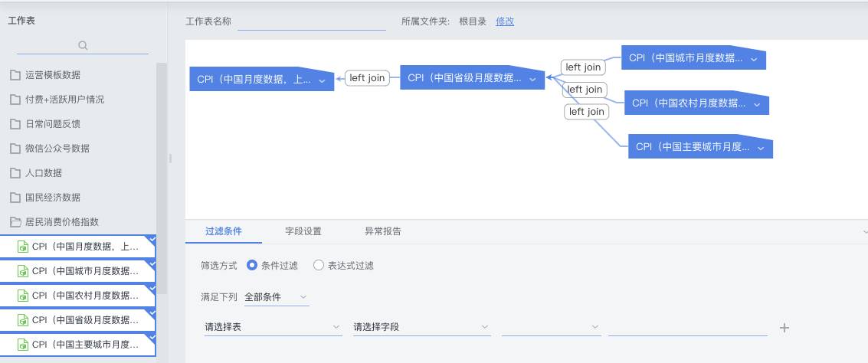868x363 pixels.
Task: Click the left join label to 主要城市月度 node
Action: click(x=587, y=112)
